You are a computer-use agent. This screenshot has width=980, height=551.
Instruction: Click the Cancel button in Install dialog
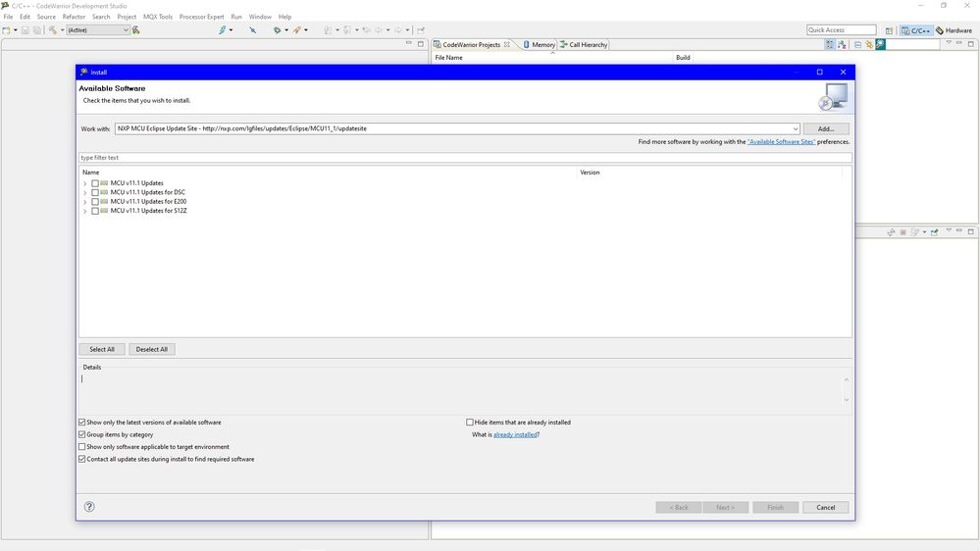point(826,507)
